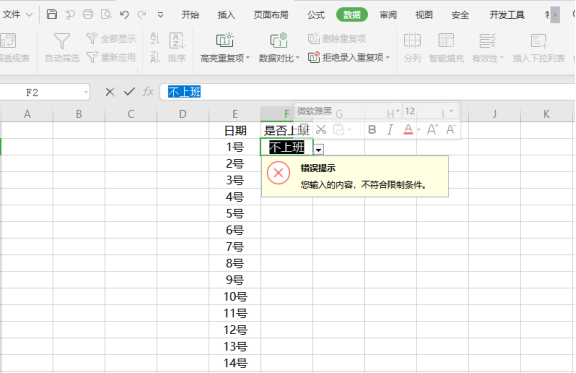Open the 数据对比 data compare tool

pos(279,47)
